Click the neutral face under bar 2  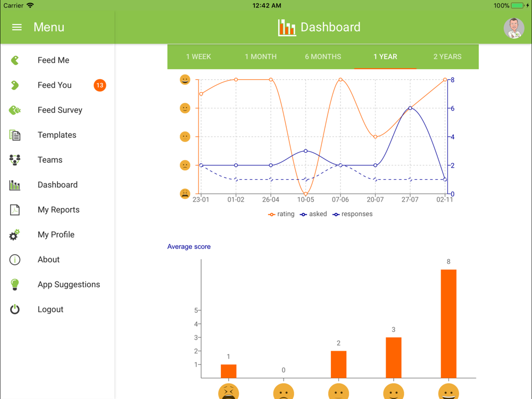coord(338,392)
